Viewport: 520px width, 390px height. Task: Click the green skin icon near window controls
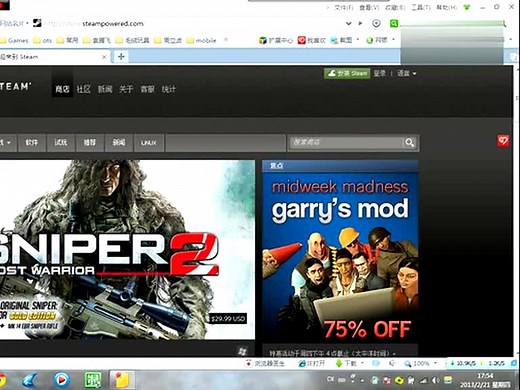(x=467, y=7)
